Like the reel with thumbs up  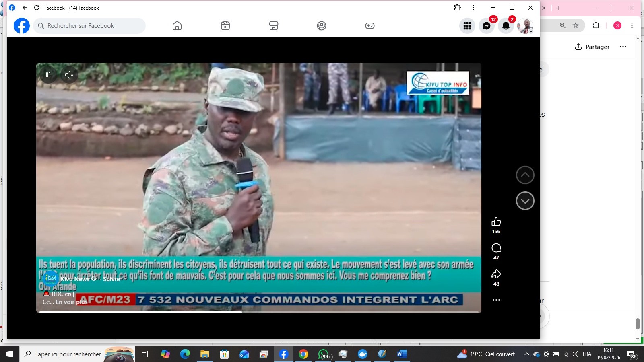pyautogui.click(x=496, y=222)
